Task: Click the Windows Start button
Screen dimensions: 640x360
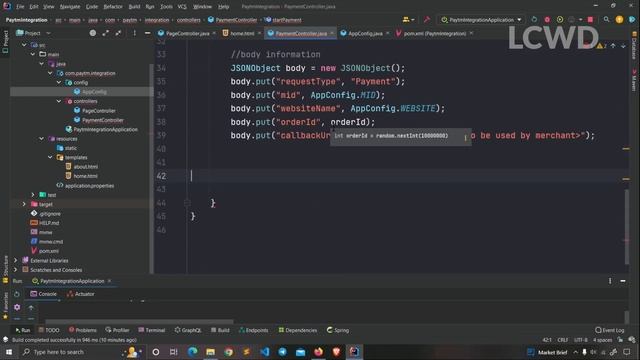Action: 9,352
